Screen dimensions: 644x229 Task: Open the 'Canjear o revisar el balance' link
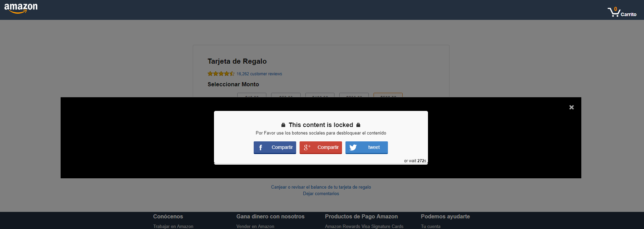click(321, 187)
